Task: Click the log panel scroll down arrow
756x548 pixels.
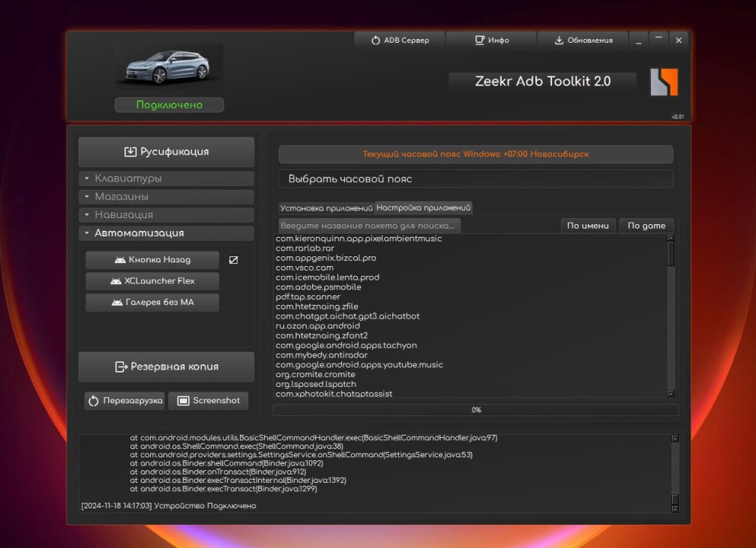Action: coord(675,509)
